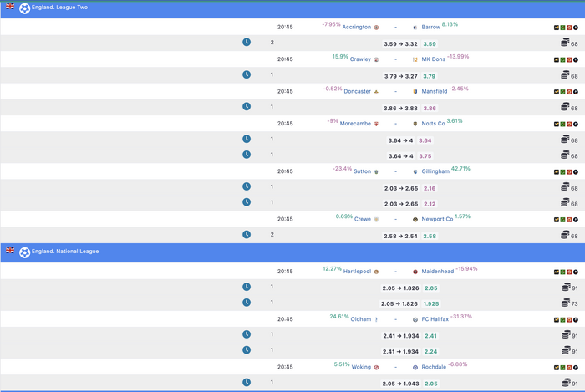Click the clock icon in the Morecambe 3.75 odds row
This screenshot has width=585, height=392.
(247, 155)
